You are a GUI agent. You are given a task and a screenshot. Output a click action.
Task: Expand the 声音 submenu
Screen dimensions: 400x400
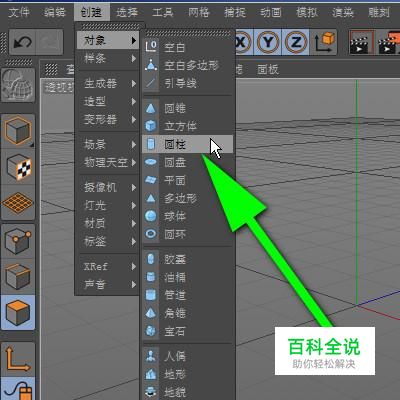point(108,284)
